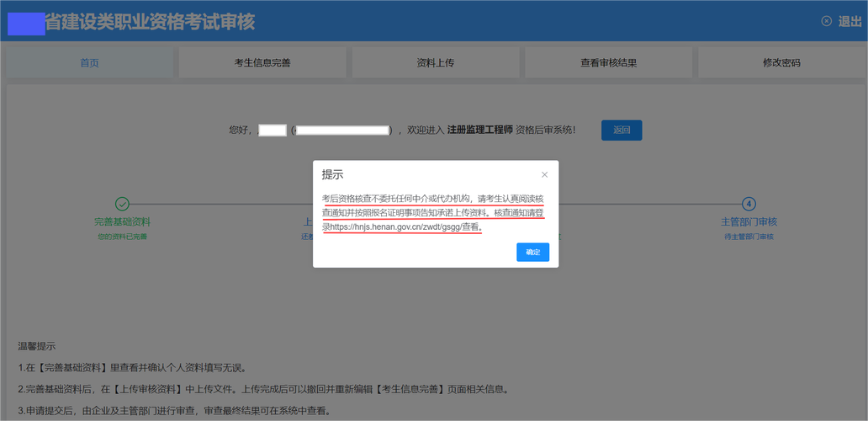Click the 提示 dialog title
The width and height of the screenshot is (868, 421).
click(333, 174)
